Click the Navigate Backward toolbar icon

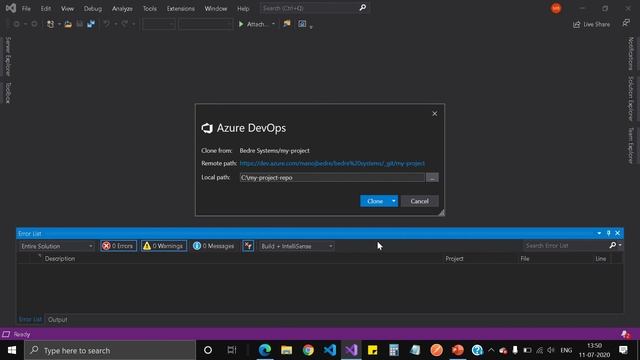17,24
